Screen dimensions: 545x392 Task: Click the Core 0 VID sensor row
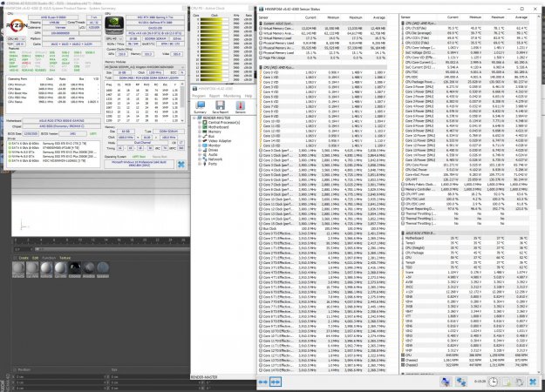[x=323, y=72]
